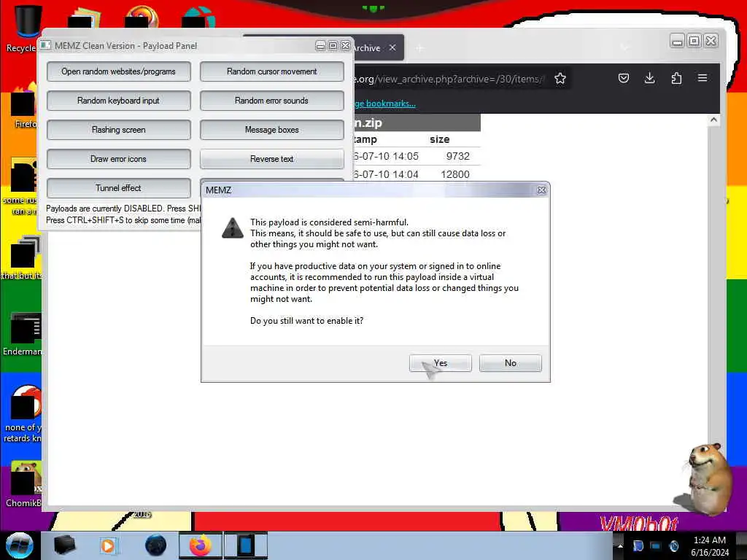The image size is (747, 560).
Task: Click the warning triangle icon in dialog
Action: click(x=233, y=228)
